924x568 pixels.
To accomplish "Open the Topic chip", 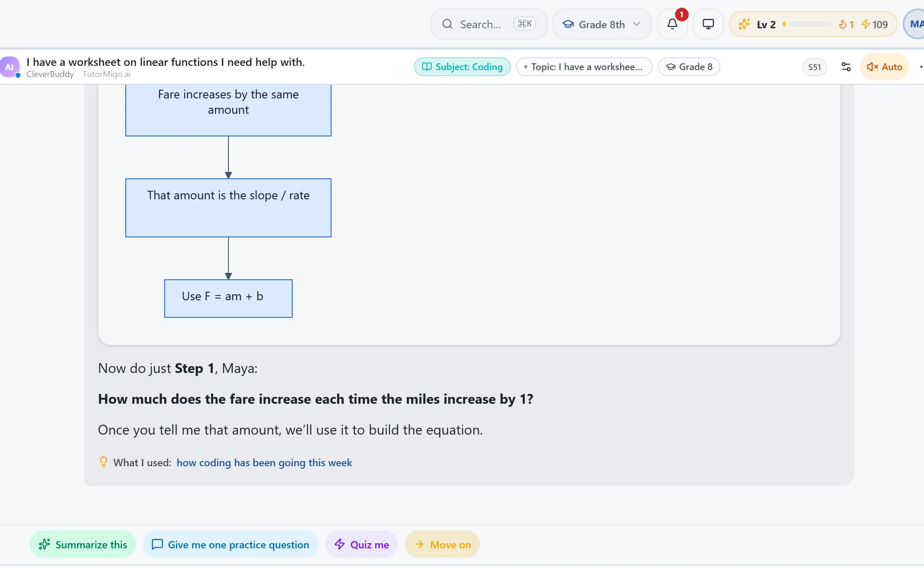I will (584, 67).
